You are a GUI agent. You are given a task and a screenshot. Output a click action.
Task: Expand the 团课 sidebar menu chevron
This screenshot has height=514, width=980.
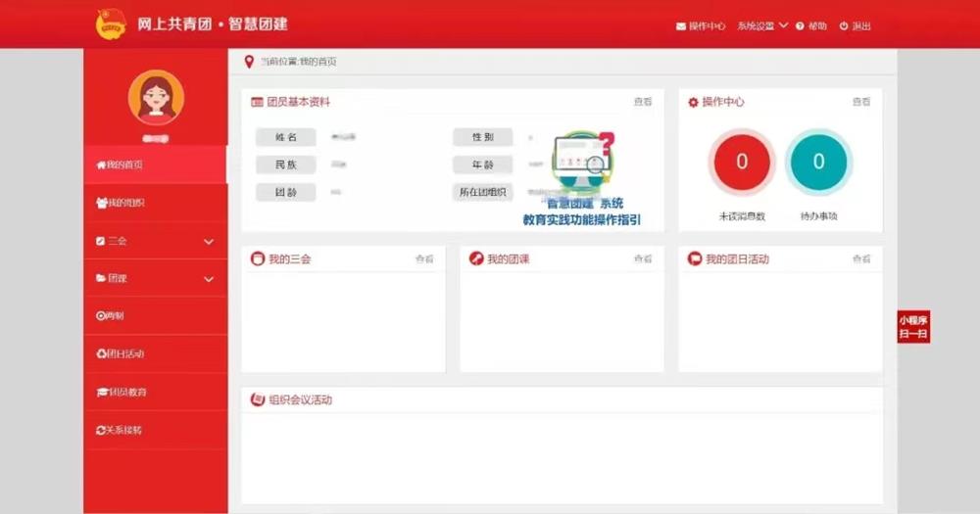pos(209,279)
